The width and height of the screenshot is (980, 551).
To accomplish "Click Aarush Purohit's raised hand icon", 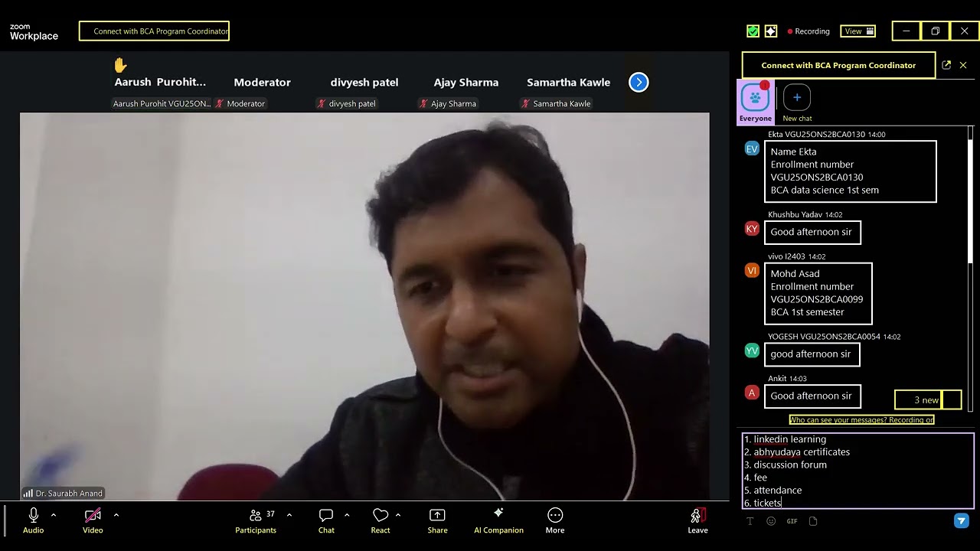I will pos(120,65).
